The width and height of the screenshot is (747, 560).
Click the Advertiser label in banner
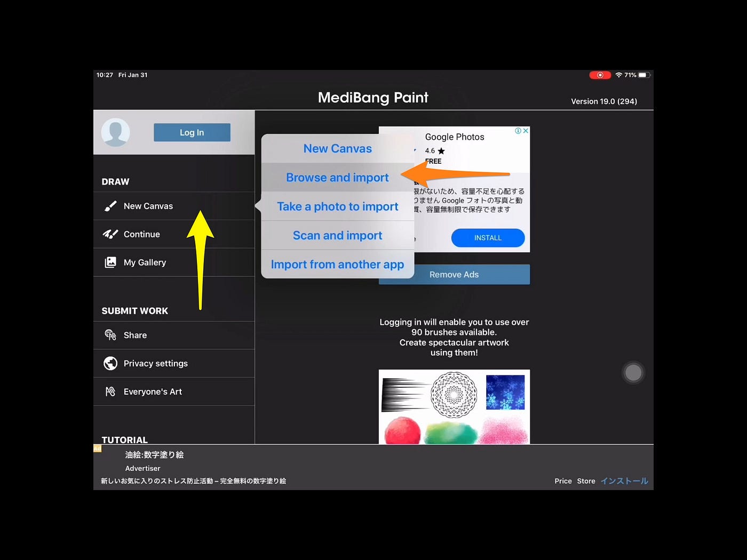pos(142,468)
